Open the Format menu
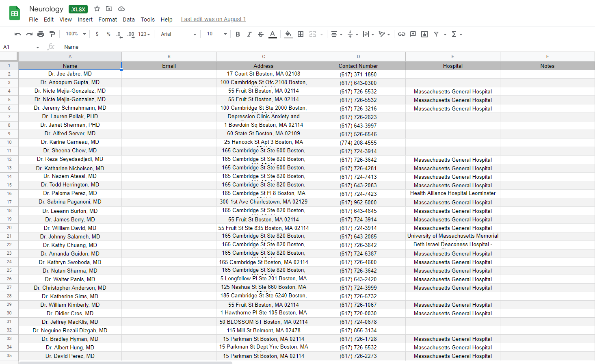The image size is (595, 364). [x=108, y=19]
